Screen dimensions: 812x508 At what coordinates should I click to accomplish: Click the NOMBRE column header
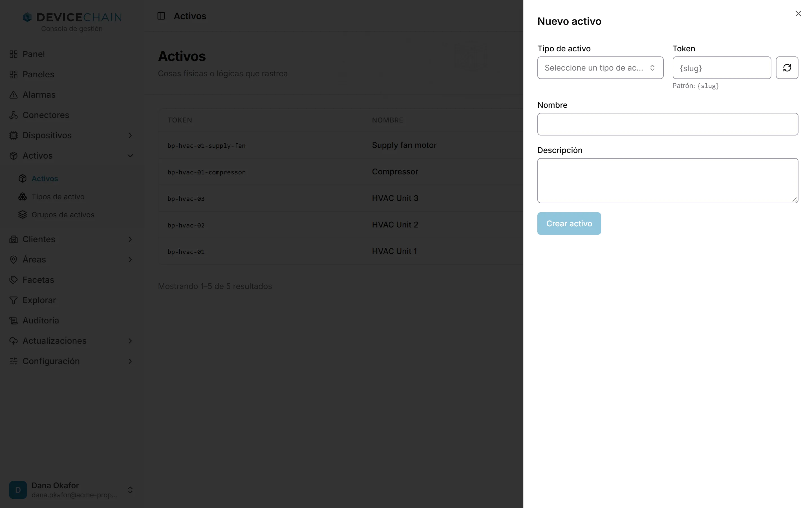[388, 120]
